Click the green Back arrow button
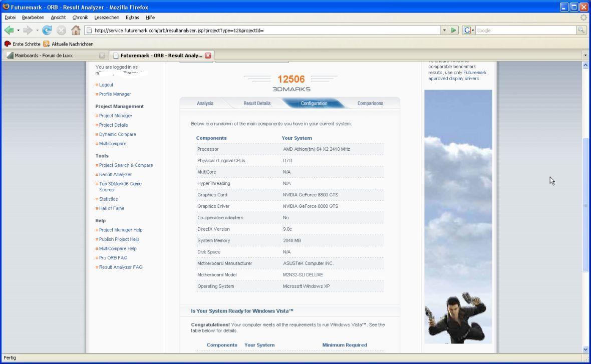This screenshot has width=591, height=364. point(9,30)
